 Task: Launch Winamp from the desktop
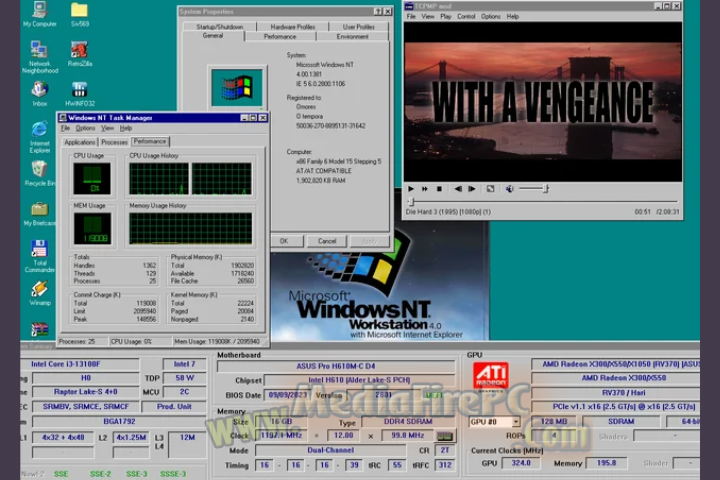[x=40, y=293]
